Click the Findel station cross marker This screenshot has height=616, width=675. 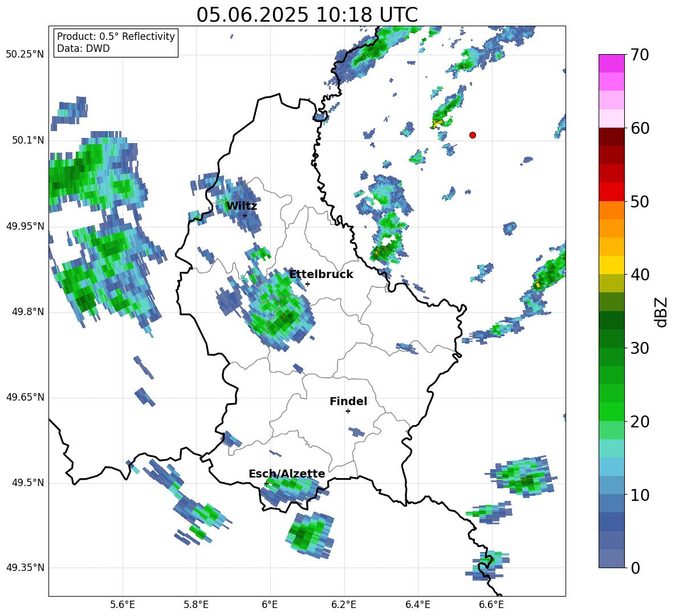(348, 411)
